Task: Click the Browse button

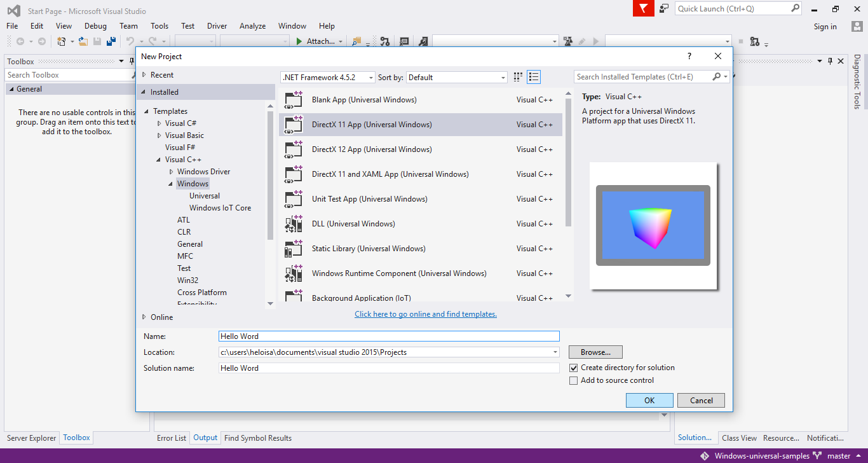Action: 595,352
